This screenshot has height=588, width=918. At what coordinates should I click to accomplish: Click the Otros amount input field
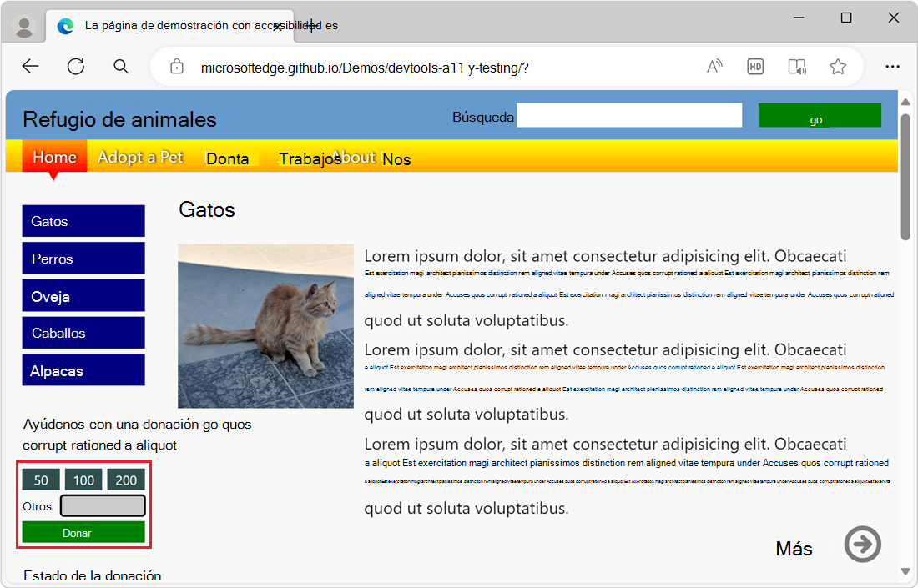103,506
